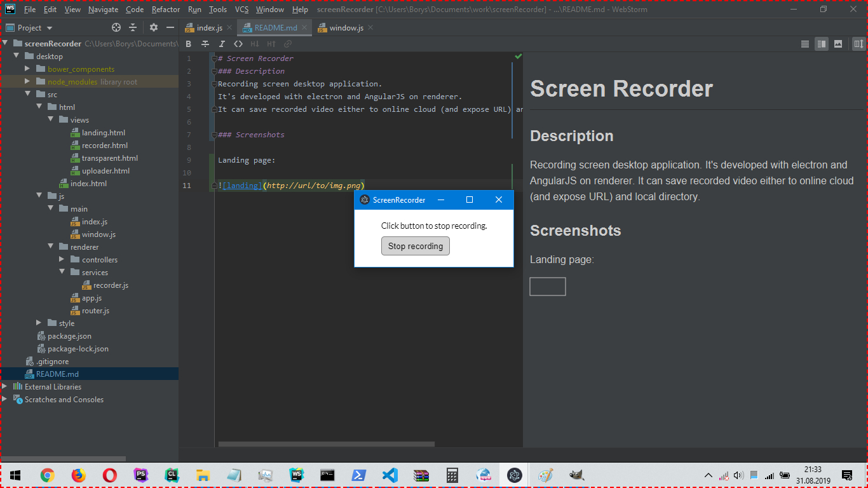Collapse the renderer folder
The image size is (868, 488).
tap(50, 247)
